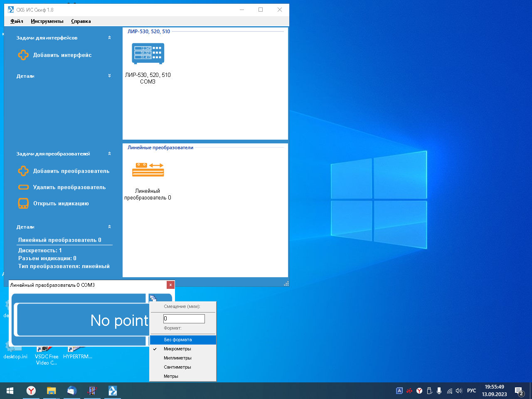The height and width of the screenshot is (399, 532).
Task: Click the Удалить преобразователь link
Action: click(x=69, y=187)
